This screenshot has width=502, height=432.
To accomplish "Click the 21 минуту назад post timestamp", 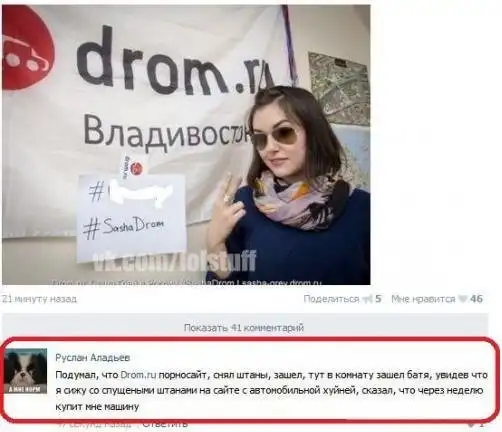I will (x=39, y=299).
